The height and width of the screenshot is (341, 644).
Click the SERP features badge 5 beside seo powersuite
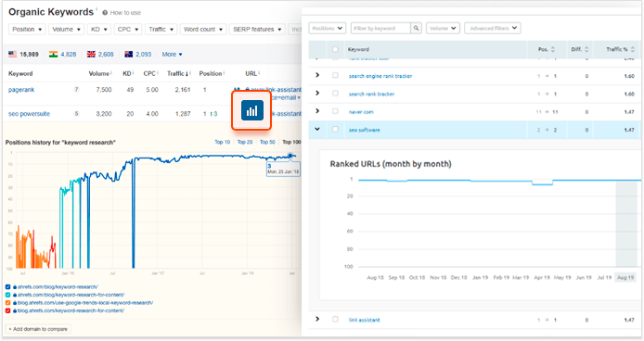pyautogui.click(x=76, y=114)
